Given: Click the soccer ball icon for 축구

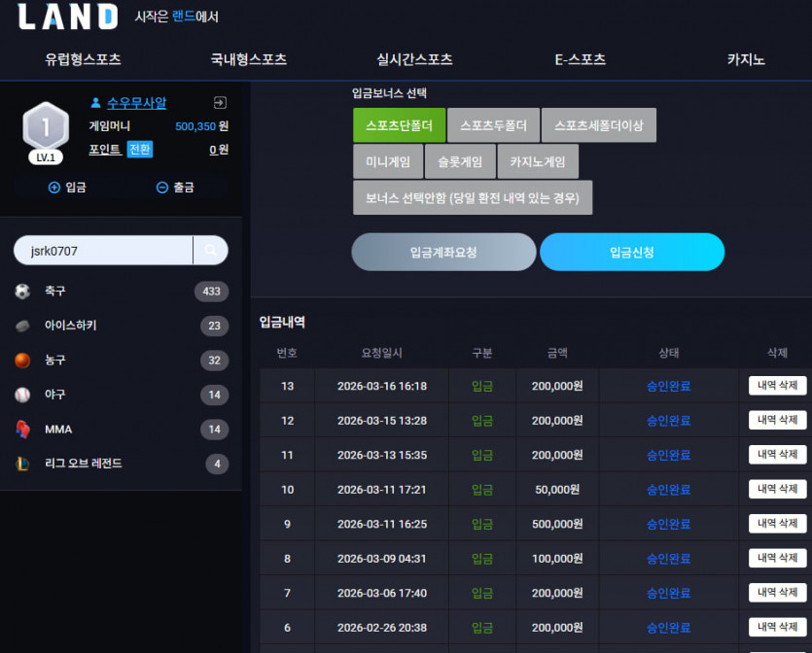Looking at the screenshot, I should [x=22, y=292].
